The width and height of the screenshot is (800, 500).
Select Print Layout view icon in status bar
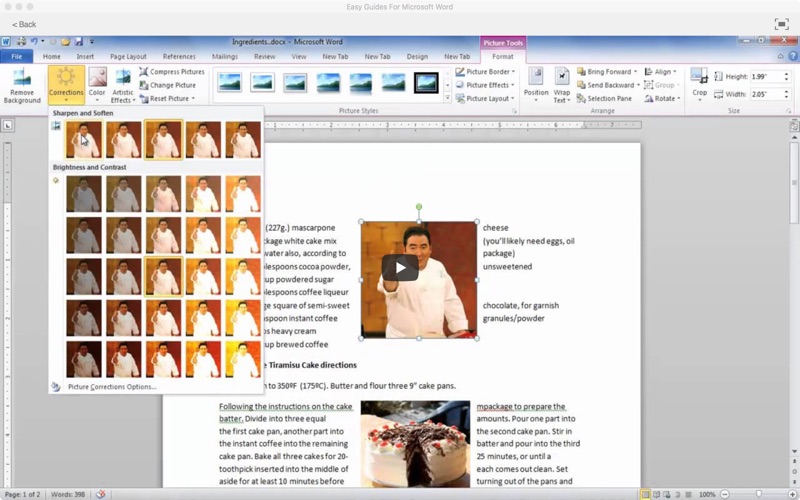(646, 494)
